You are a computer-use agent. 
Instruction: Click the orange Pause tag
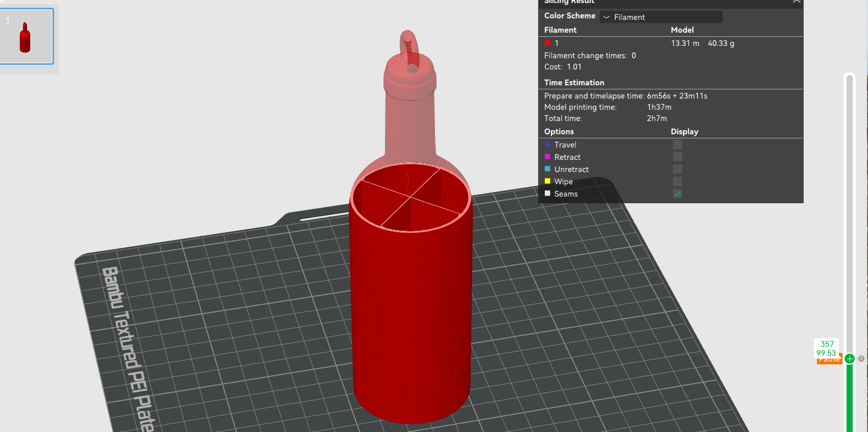pyautogui.click(x=829, y=360)
